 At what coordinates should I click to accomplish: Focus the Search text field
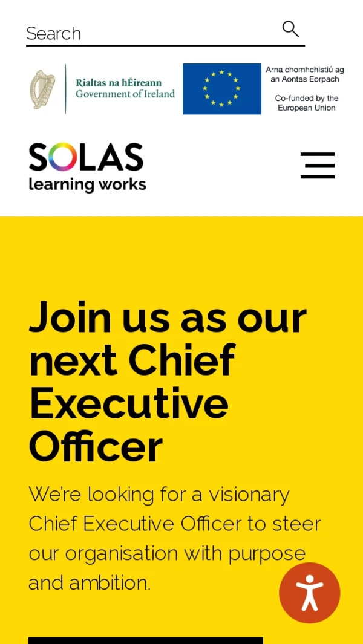point(151,33)
